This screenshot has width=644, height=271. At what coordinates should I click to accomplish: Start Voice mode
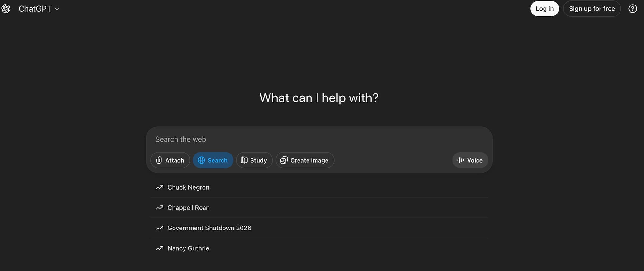pyautogui.click(x=470, y=160)
